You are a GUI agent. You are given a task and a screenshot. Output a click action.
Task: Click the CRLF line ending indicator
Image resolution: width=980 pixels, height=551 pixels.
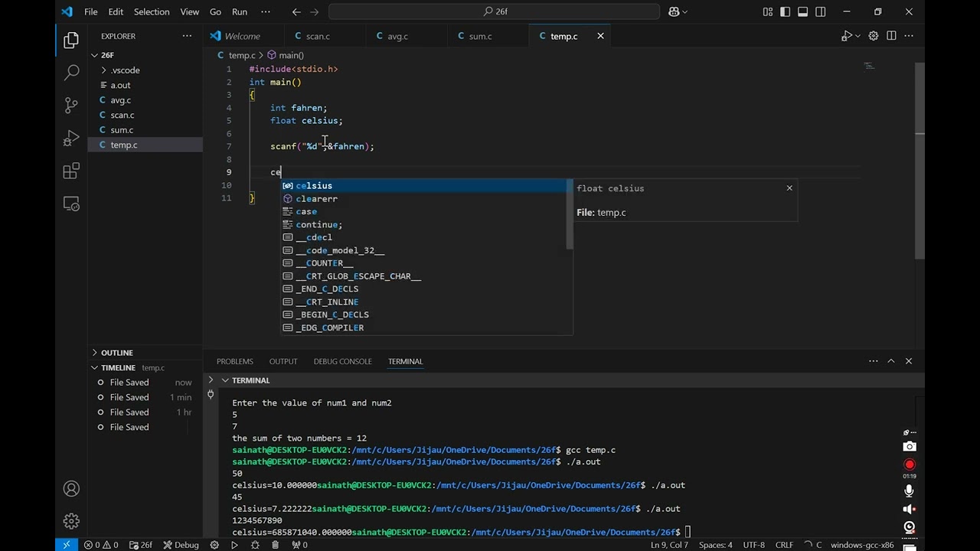(x=784, y=545)
